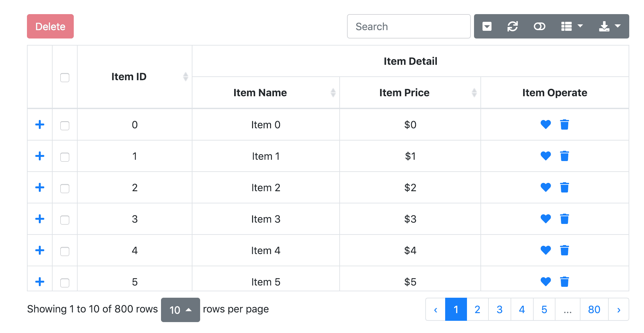The width and height of the screenshot is (644, 333).
Task: Open the 10 rows per page dropdown
Action: [x=180, y=310]
